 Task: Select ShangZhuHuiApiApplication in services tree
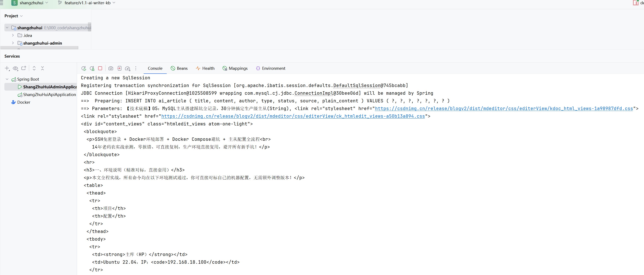point(49,95)
